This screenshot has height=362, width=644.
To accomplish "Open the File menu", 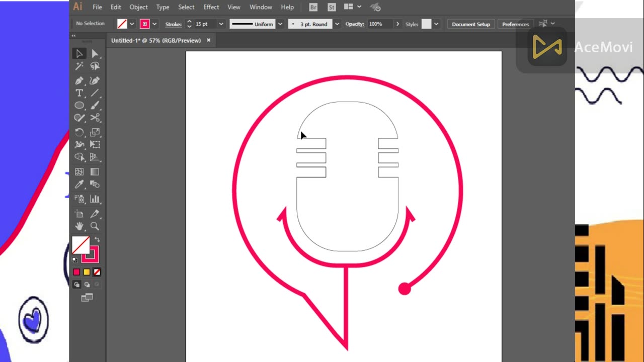I will [x=97, y=7].
